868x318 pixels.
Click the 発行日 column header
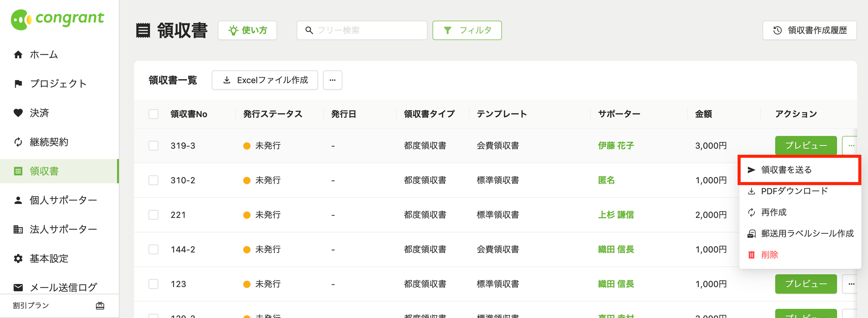coord(343,114)
